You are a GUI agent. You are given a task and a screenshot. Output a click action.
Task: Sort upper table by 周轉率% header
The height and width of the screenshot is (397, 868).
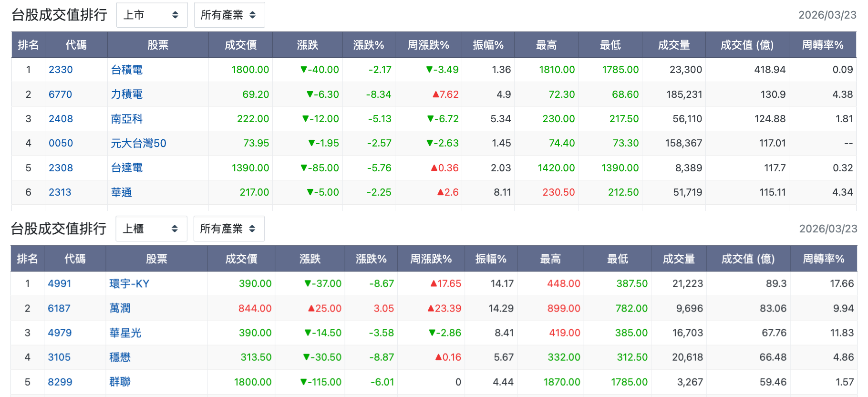point(823,45)
